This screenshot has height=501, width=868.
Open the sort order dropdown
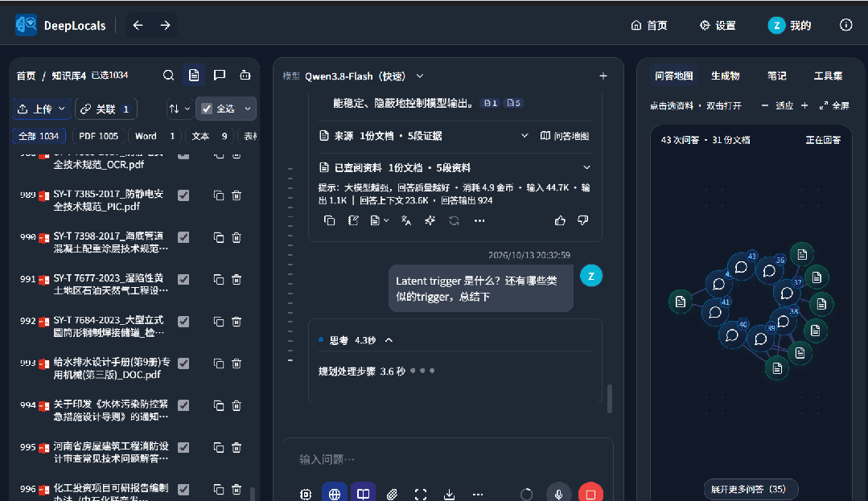tap(179, 109)
